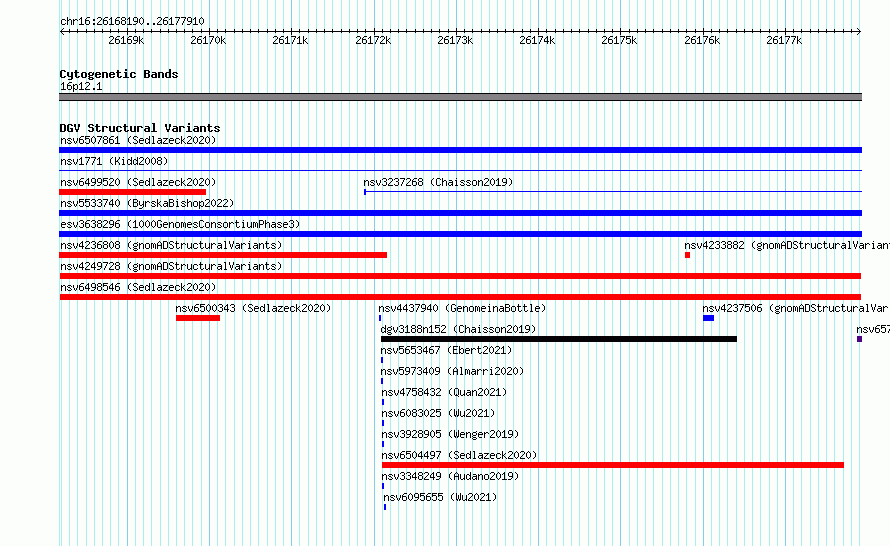Click the 26176k ruler tick label
This screenshot has height=546, width=890.
[702, 40]
